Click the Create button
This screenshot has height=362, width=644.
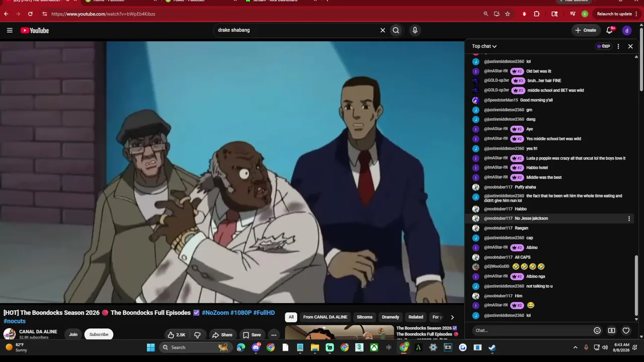(x=586, y=30)
